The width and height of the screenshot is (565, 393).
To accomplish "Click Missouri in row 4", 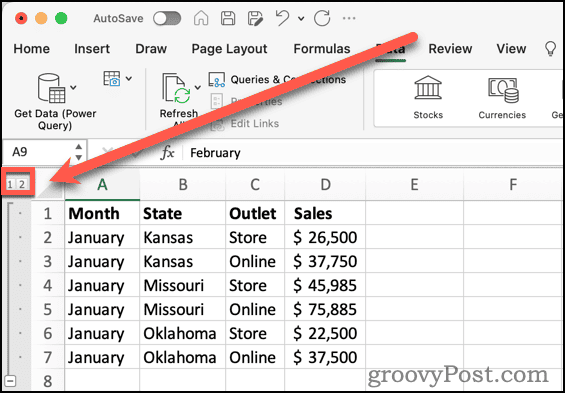I will pyautogui.click(x=183, y=285).
